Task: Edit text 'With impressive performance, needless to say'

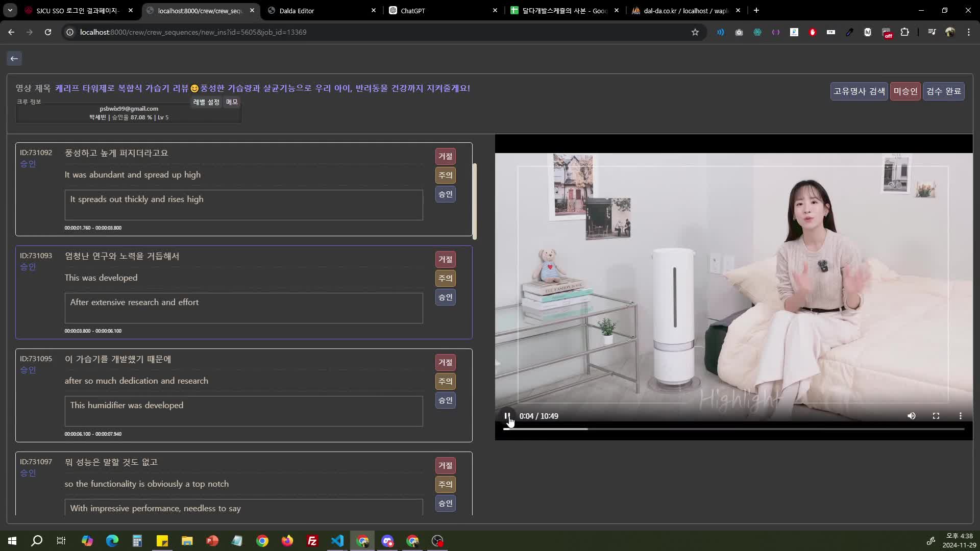Action: (x=243, y=508)
